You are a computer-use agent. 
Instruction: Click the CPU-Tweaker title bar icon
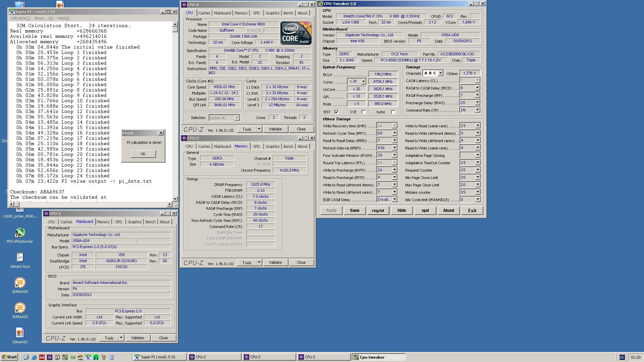[x=321, y=4]
